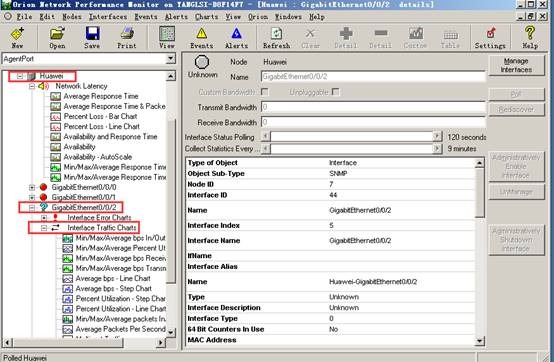Click the Clear toolbar icon
Viewport: 554px width, 362px height.
click(310, 34)
